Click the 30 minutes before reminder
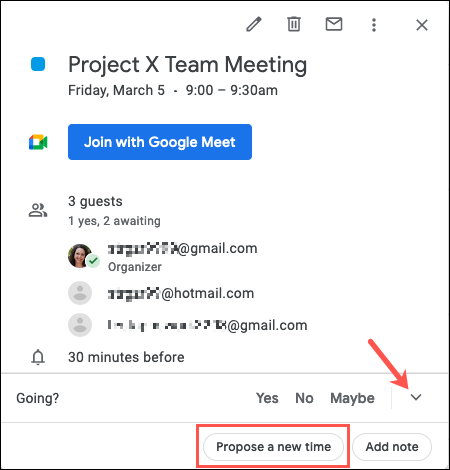 tap(126, 357)
